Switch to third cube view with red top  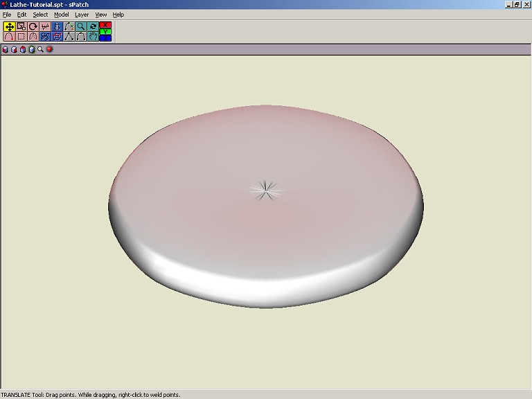(23, 50)
